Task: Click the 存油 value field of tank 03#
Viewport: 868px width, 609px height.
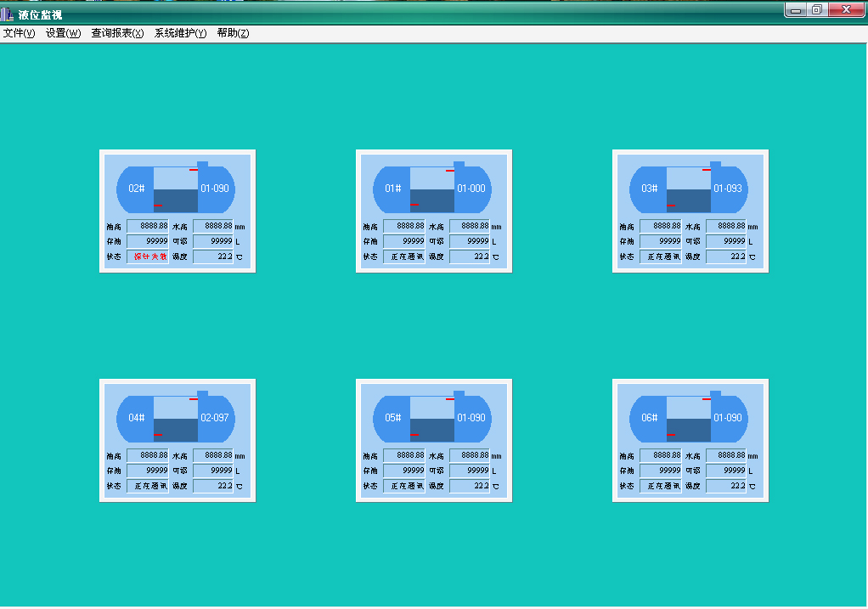Action: tap(660, 241)
